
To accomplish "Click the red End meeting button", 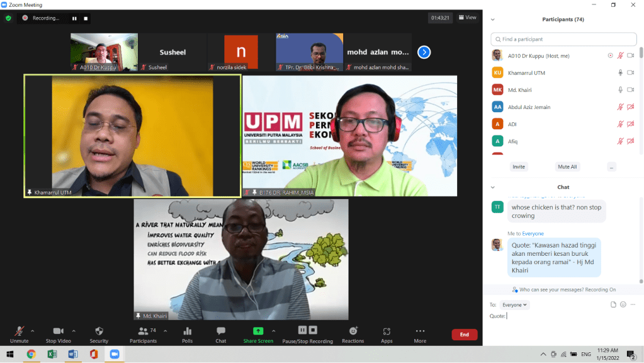I will point(464,335).
